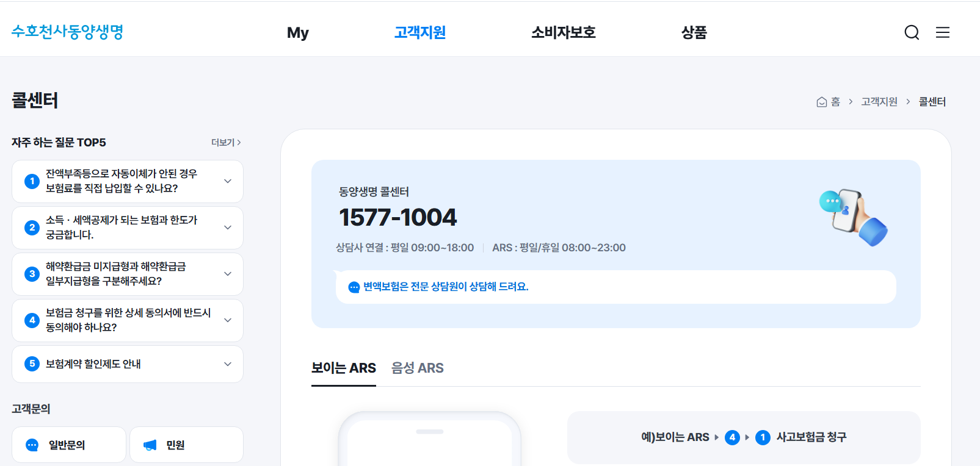
Task: Click the blue 1 circle in ARS example
Action: [x=763, y=437]
